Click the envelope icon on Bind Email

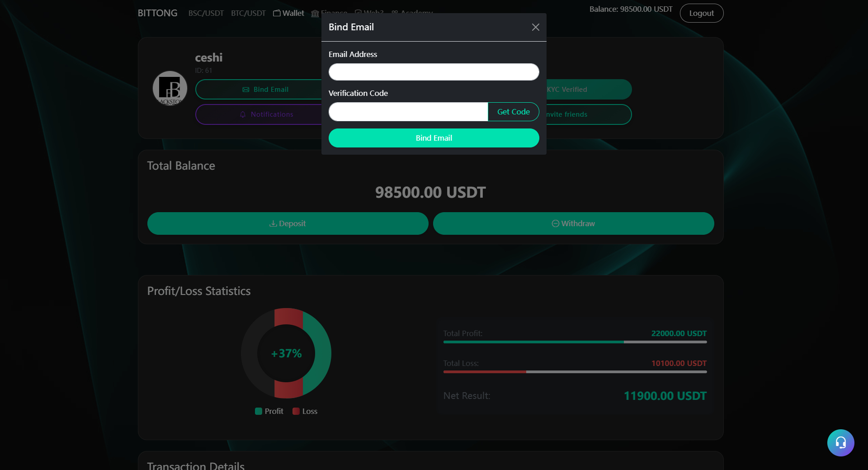click(246, 90)
